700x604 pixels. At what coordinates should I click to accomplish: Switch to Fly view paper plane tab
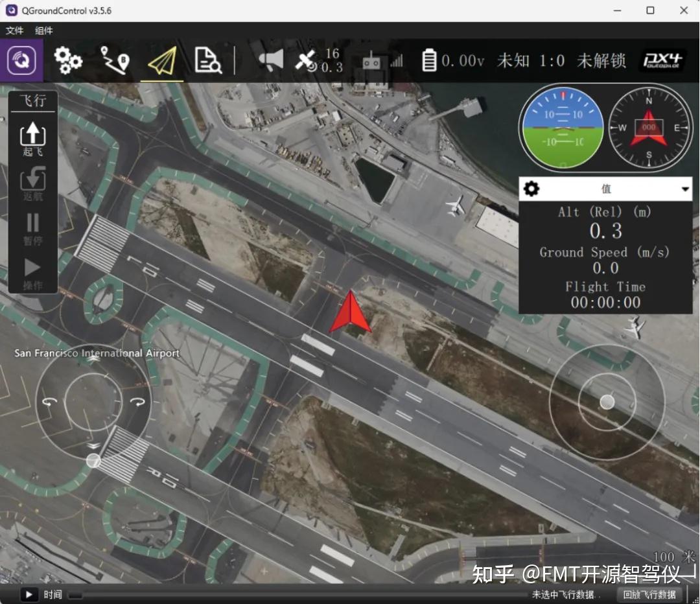point(161,58)
